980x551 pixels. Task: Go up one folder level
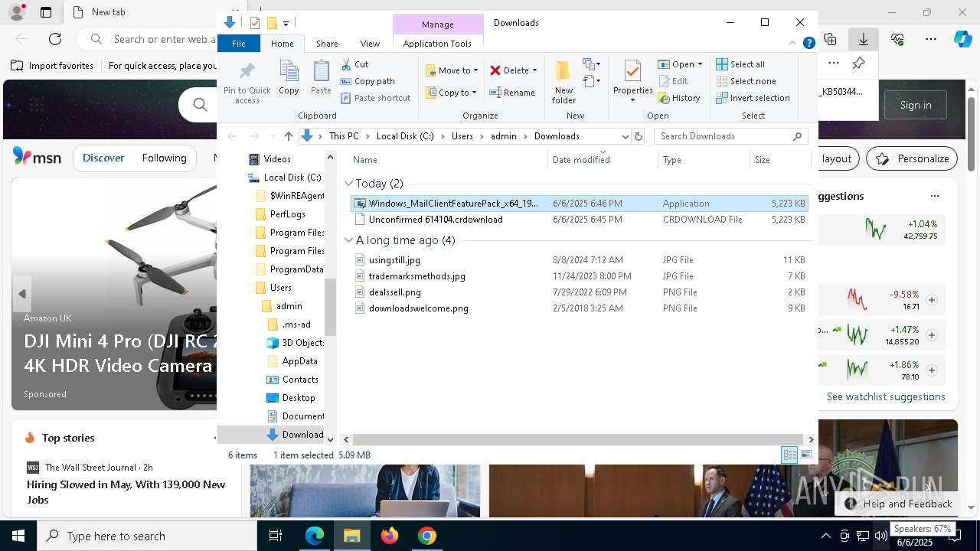pyautogui.click(x=288, y=136)
